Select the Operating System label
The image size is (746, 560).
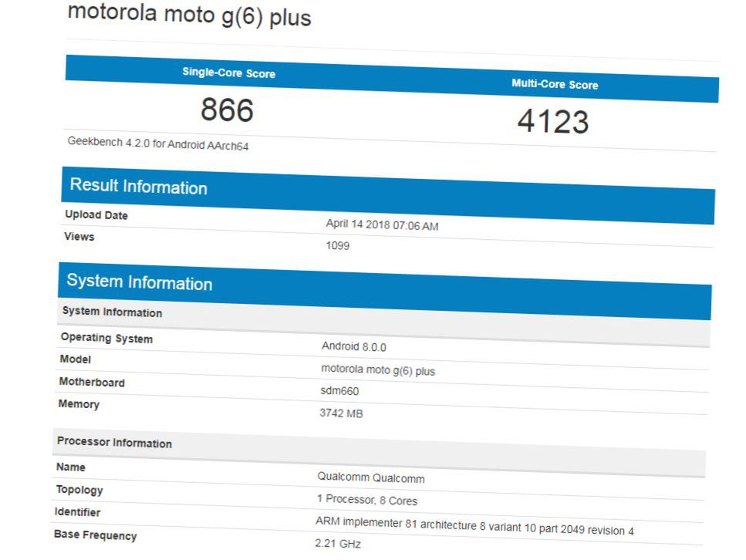[x=106, y=339]
